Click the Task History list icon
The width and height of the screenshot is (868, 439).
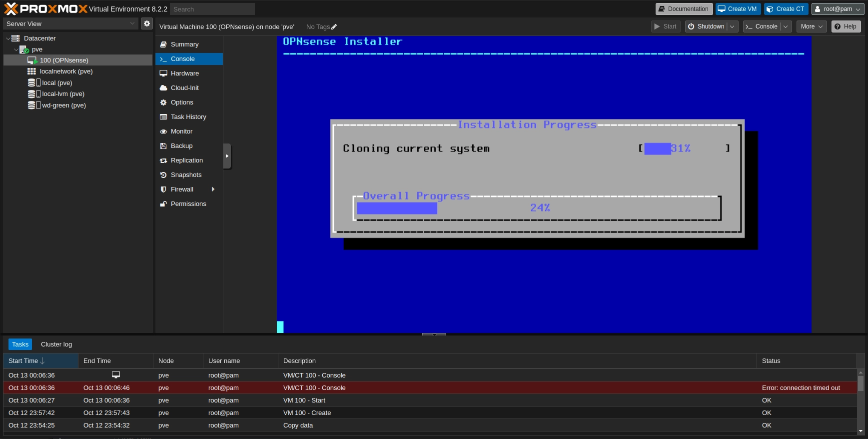point(163,117)
